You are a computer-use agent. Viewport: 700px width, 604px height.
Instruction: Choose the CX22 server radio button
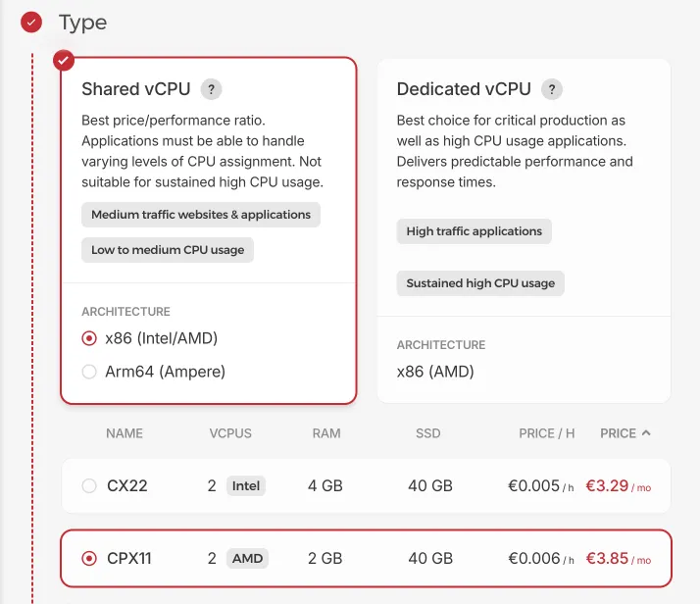(89, 485)
